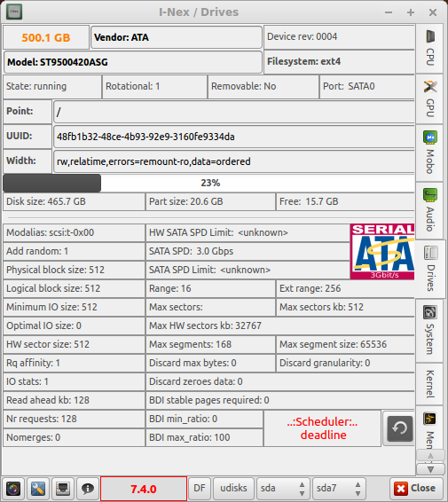Click the SATA SPD: 3.0 Gbps label
This screenshot has width=448, height=502.
[x=248, y=251]
